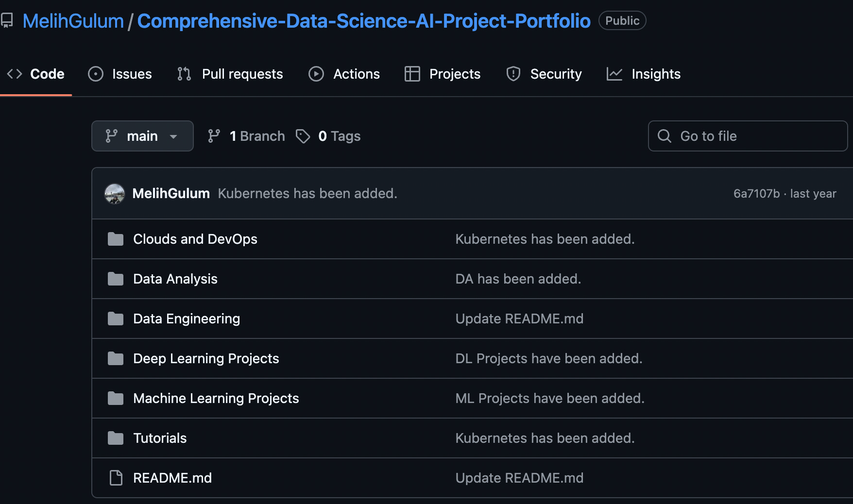Click the README.md file icon
This screenshot has width=853, height=504.
(116, 478)
